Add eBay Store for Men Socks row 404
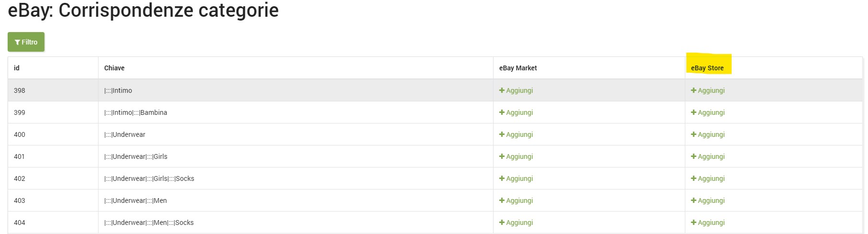868x234 pixels. pyautogui.click(x=708, y=223)
